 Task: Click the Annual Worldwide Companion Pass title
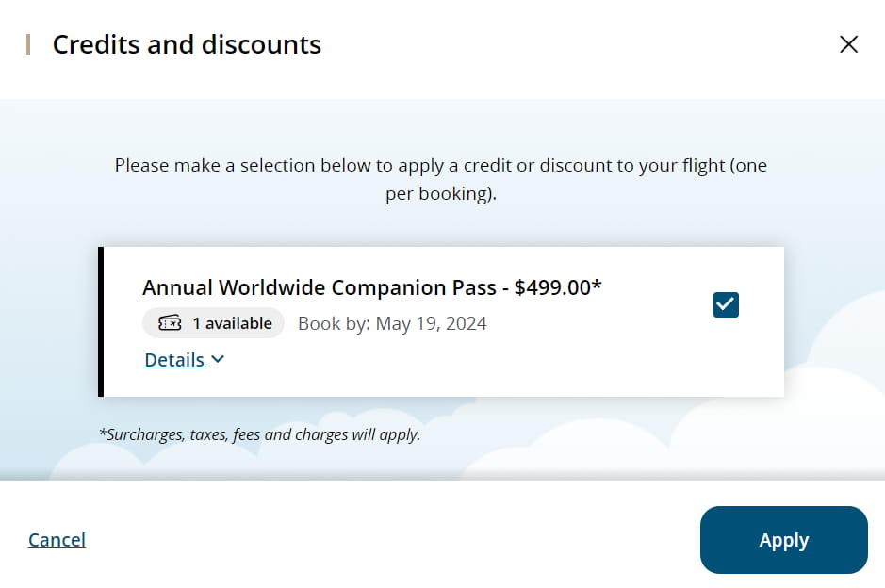[x=319, y=287]
